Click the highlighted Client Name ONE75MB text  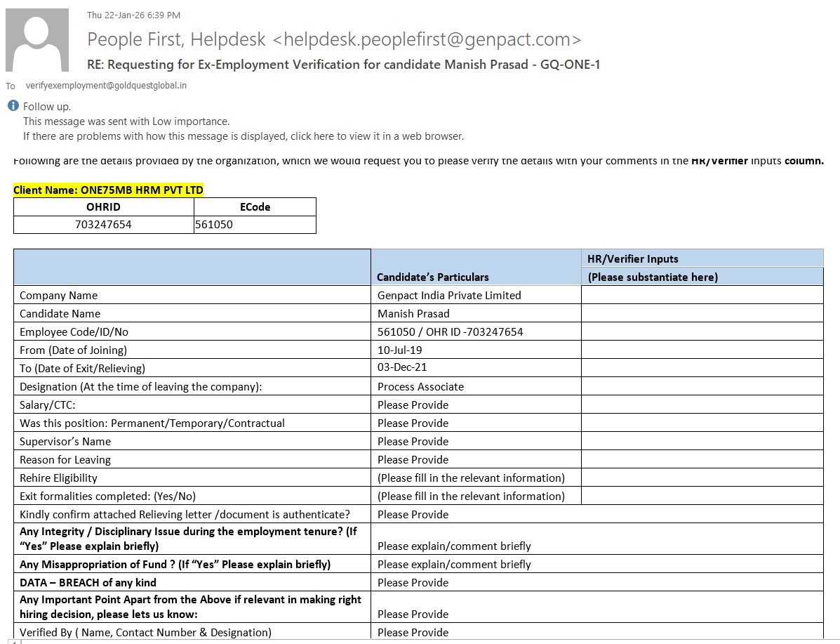point(108,190)
